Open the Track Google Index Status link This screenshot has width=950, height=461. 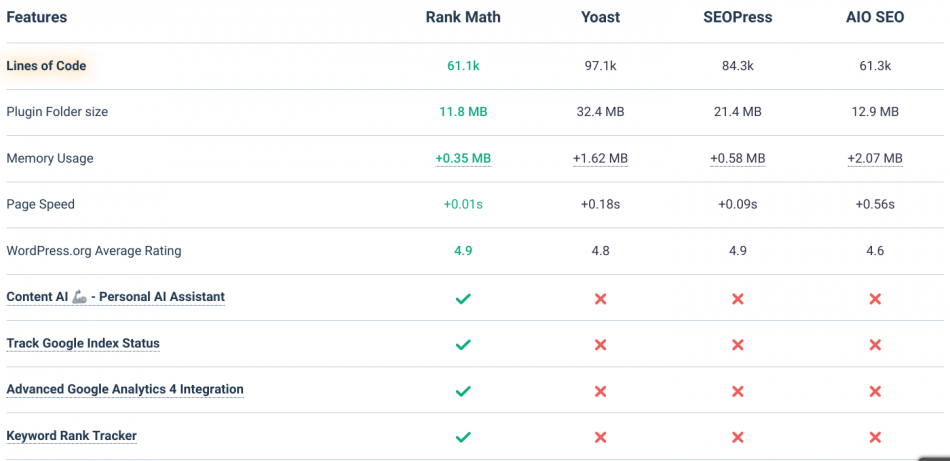(x=83, y=343)
